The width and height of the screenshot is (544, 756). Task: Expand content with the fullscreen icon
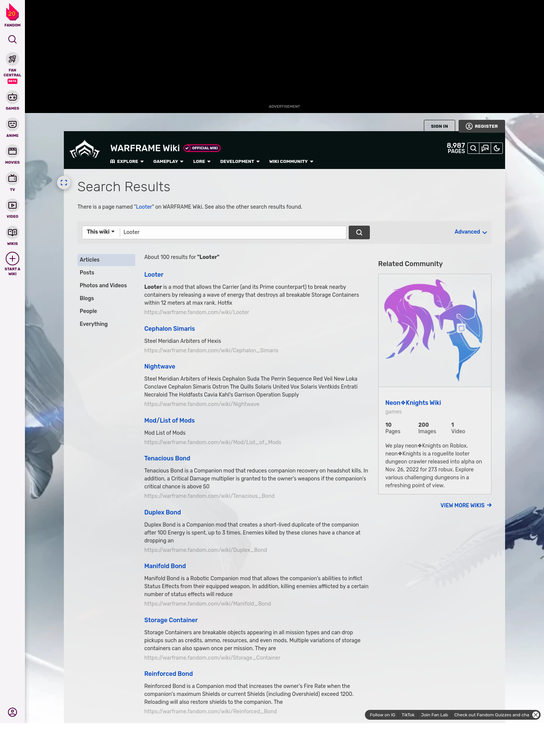pos(64,183)
